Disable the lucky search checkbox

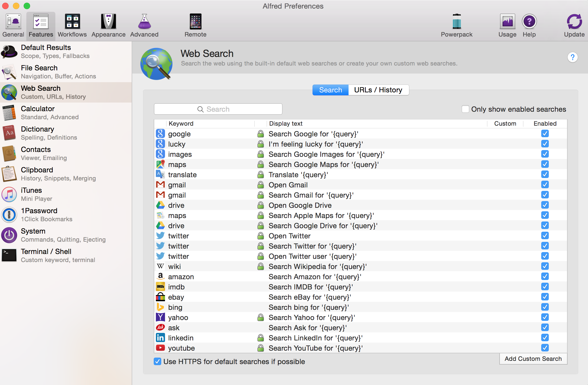[x=545, y=144]
